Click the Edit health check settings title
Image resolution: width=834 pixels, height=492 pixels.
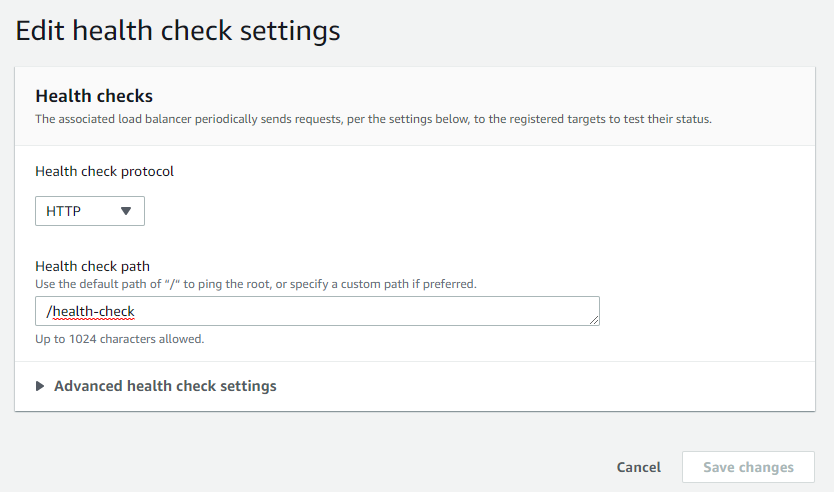178,30
